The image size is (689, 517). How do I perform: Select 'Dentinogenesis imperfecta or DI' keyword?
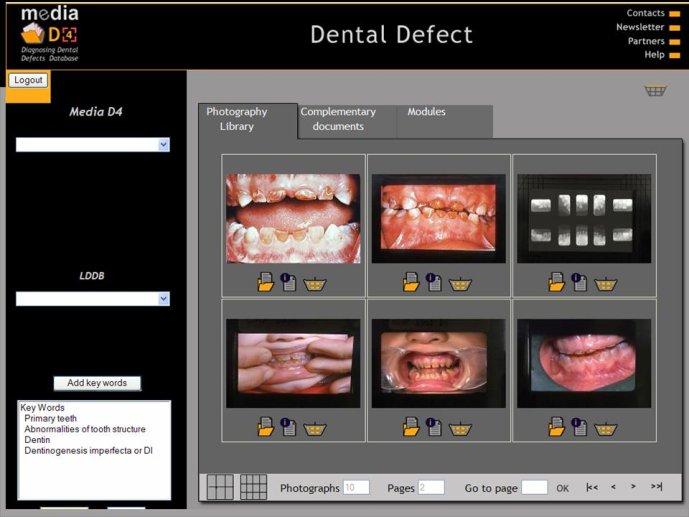click(88, 450)
